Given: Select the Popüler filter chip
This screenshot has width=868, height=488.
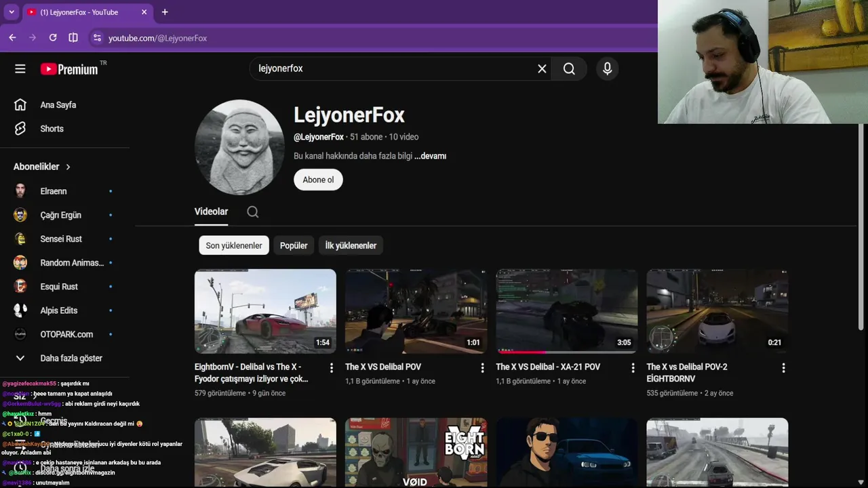Looking at the screenshot, I should tap(294, 245).
